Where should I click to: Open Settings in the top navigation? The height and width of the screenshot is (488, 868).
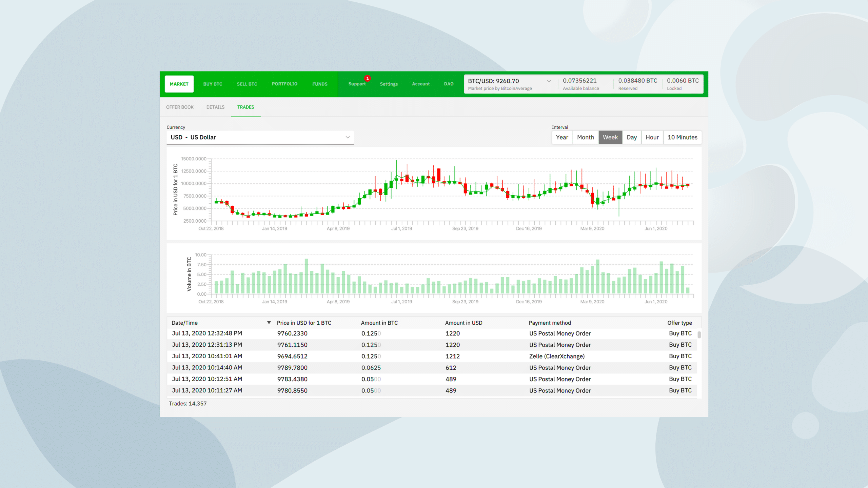pos(389,84)
